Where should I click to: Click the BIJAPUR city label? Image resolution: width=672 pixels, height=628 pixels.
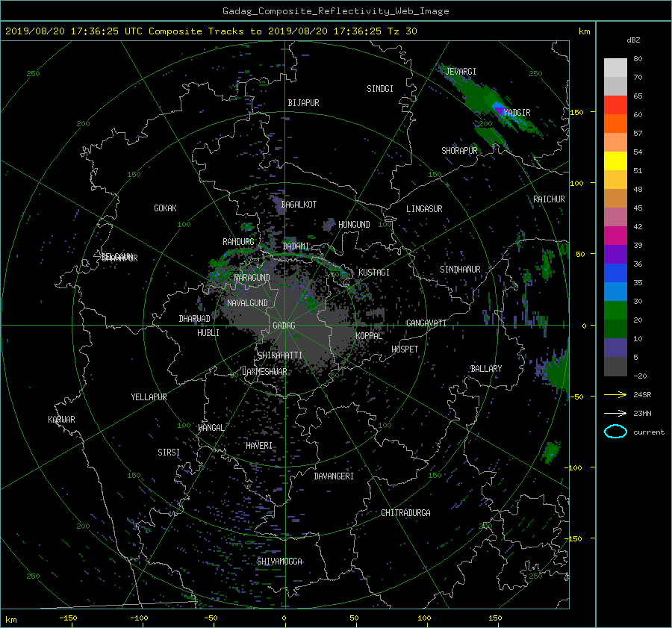[x=303, y=103]
